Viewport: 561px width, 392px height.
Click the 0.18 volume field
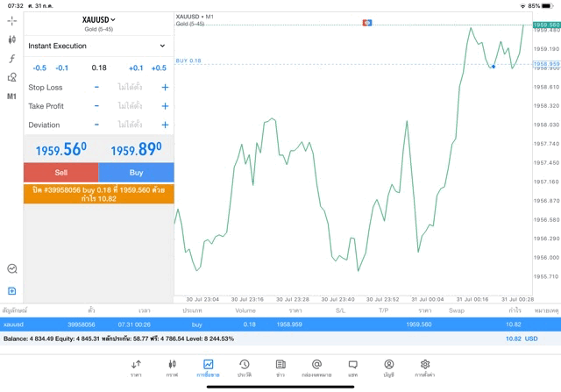(99, 68)
